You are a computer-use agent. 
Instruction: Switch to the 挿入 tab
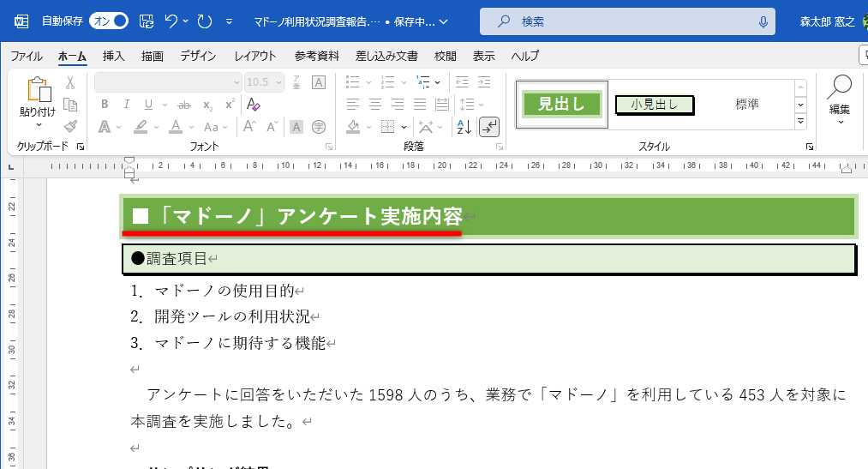pyautogui.click(x=113, y=56)
